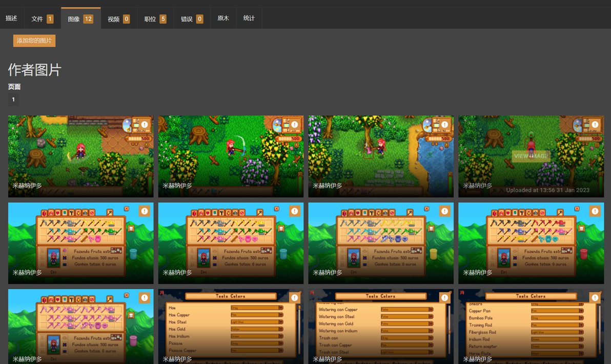Select page 1 in pagination
611x364 pixels.
coord(13,99)
